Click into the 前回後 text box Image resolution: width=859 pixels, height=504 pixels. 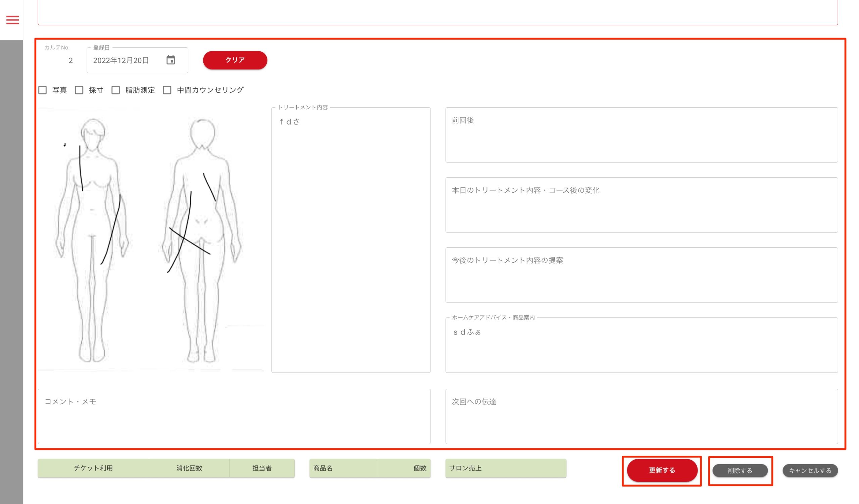click(641, 135)
